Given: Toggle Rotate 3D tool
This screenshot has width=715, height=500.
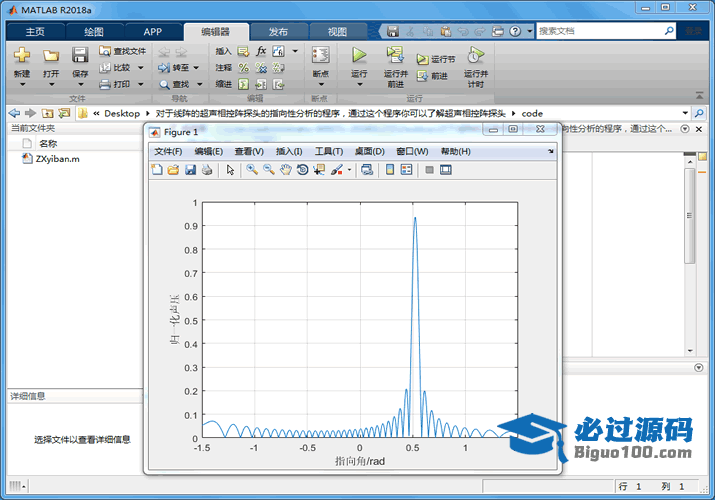Looking at the screenshot, I should click(x=302, y=170).
